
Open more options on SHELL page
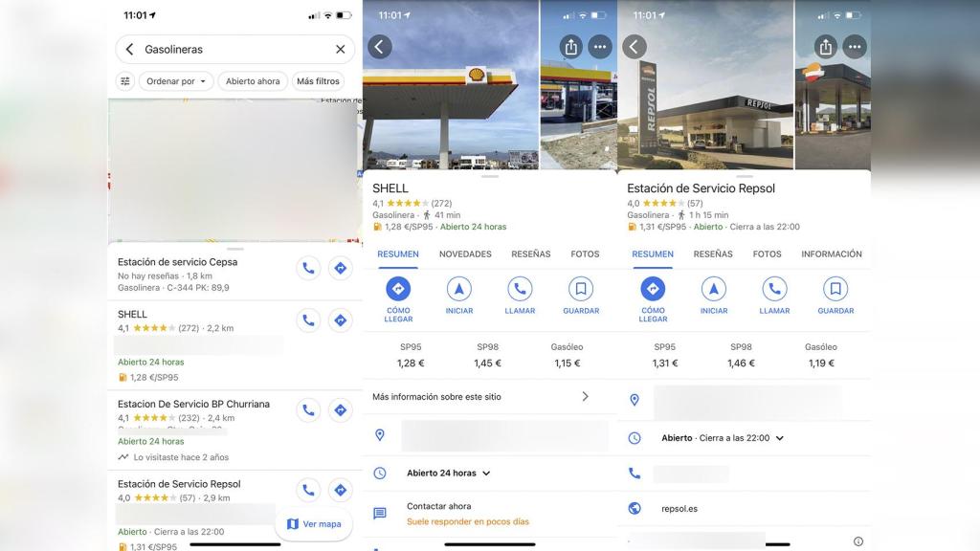point(600,47)
